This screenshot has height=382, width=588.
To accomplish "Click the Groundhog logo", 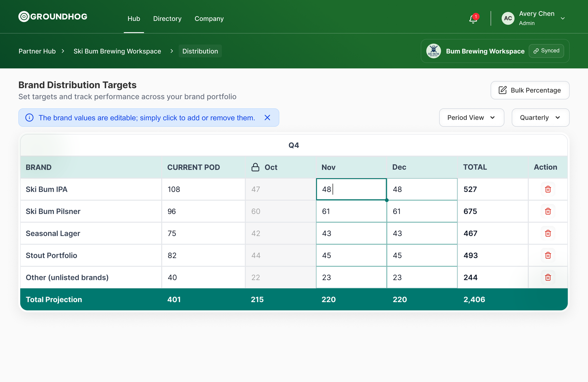I will (53, 16).
